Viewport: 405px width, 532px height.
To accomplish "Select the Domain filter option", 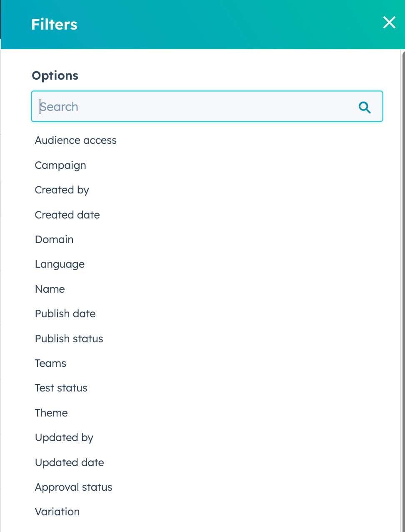I will coord(54,240).
